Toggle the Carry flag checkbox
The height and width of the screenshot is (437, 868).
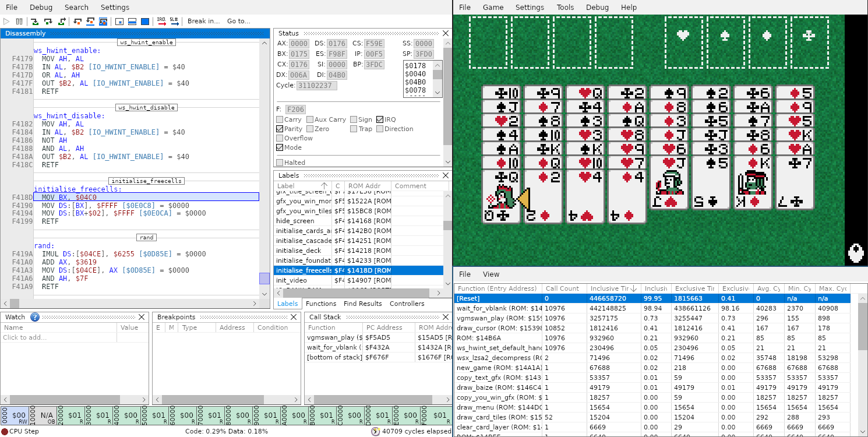(x=280, y=119)
